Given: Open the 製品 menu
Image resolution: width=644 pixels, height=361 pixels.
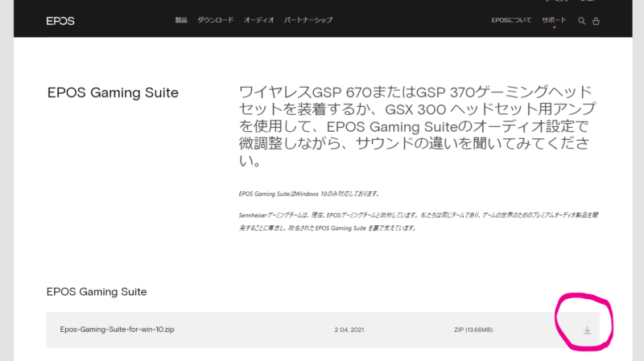Looking at the screenshot, I should tap(181, 20).
